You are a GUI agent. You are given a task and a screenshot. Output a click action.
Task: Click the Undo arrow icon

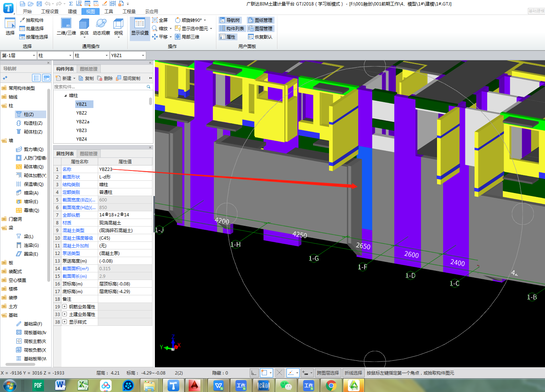click(x=47, y=4)
